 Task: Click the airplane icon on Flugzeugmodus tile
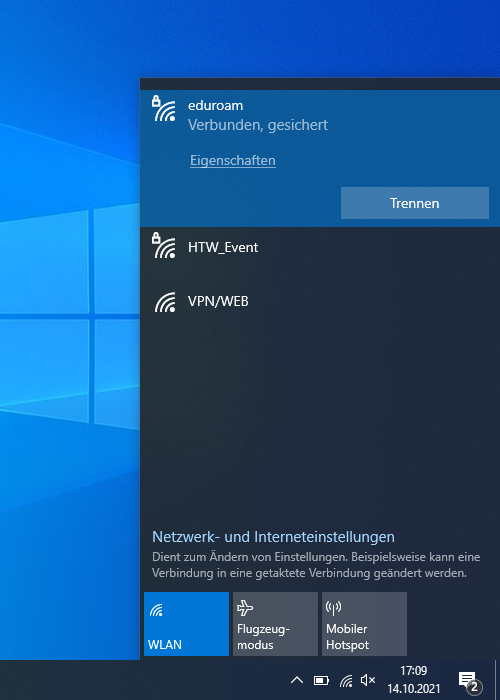point(245,608)
